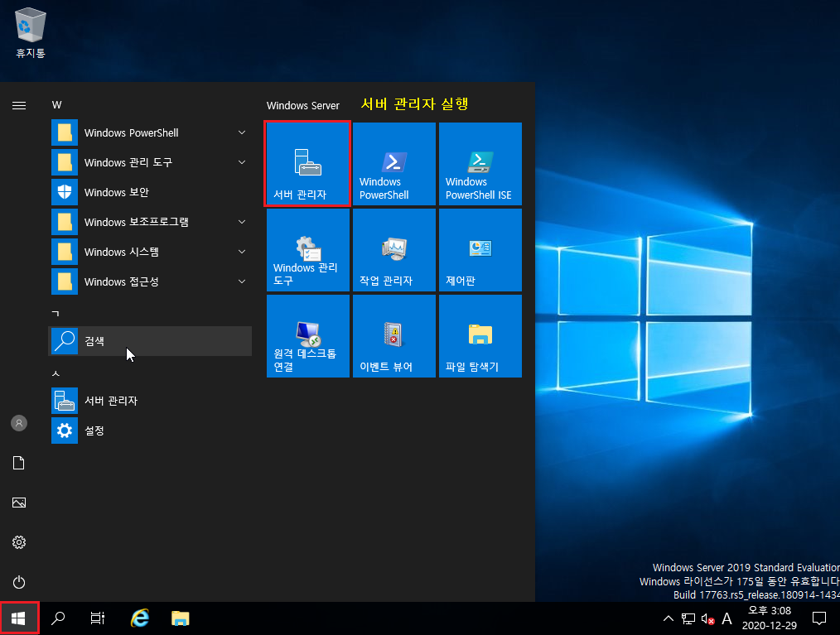Select the 휴지통 (Recycle Bin) desktop icon
The height and width of the screenshot is (635, 840).
pos(31,33)
